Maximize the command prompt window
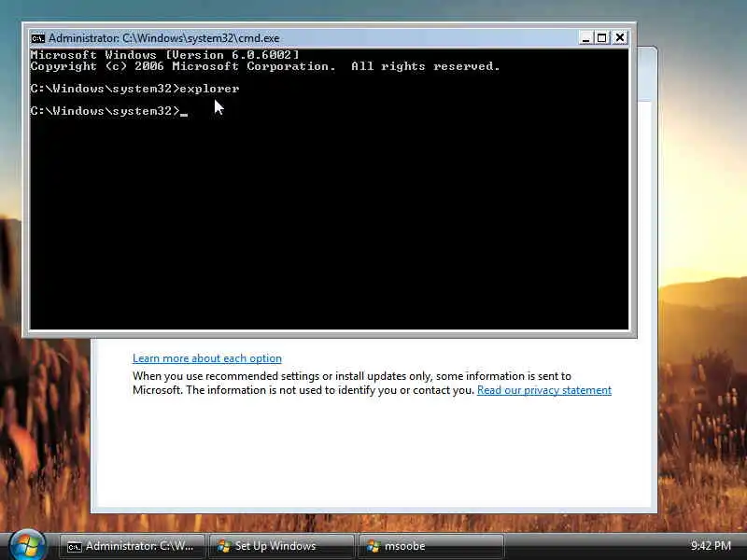747x560 pixels. 602,37
